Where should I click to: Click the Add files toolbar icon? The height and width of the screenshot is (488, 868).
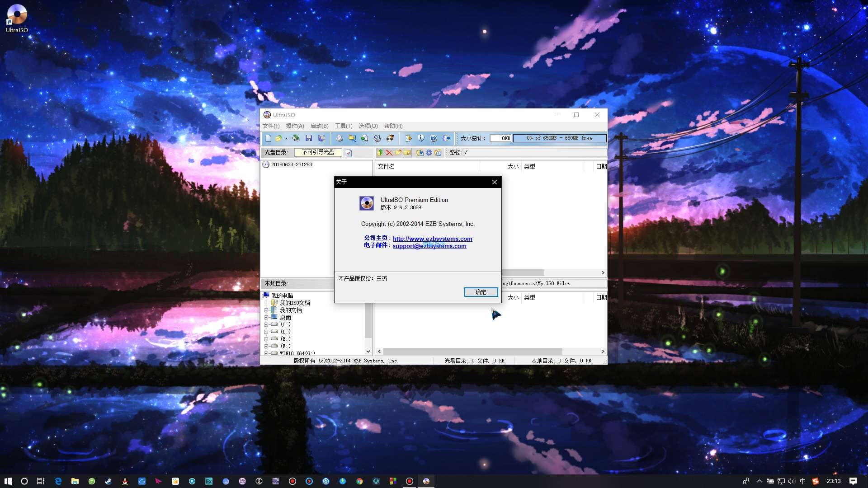[x=408, y=138]
